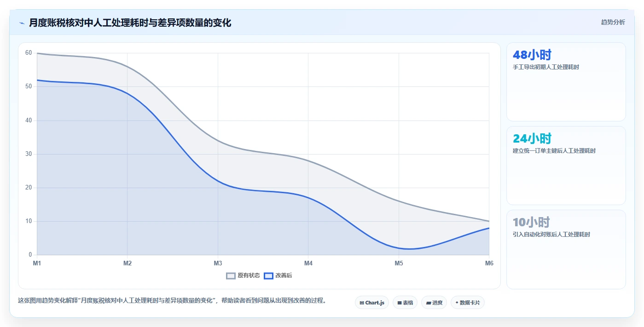Click the 建立统一订单主键后人工处理耗时 caption
Viewport: 644px width, 327px height.
pos(554,151)
